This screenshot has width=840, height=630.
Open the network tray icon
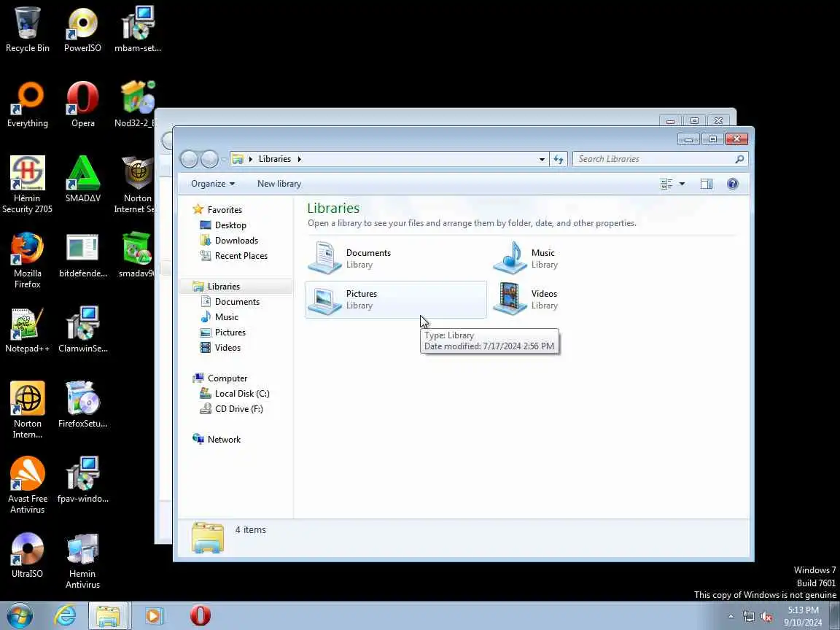click(748, 617)
